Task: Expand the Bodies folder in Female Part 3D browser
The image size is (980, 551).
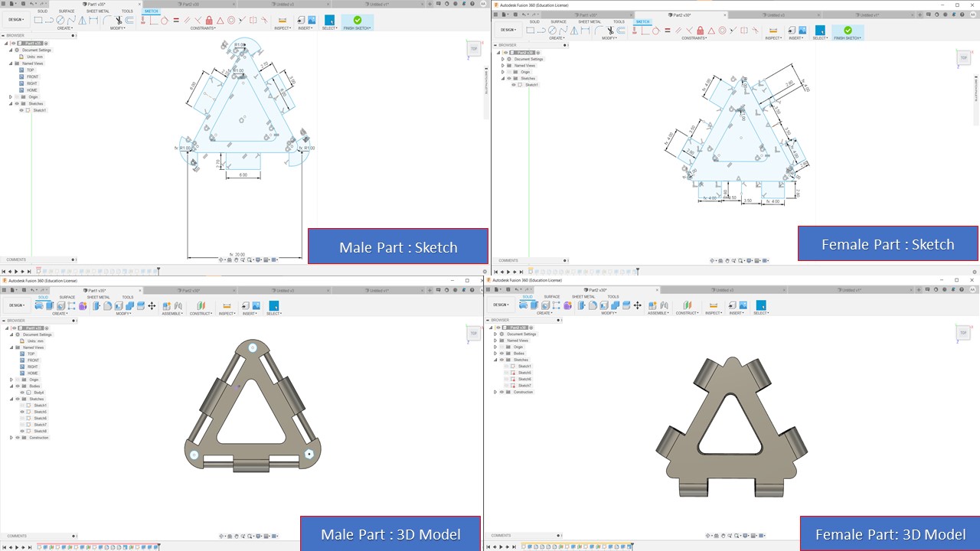Action: tap(495, 354)
